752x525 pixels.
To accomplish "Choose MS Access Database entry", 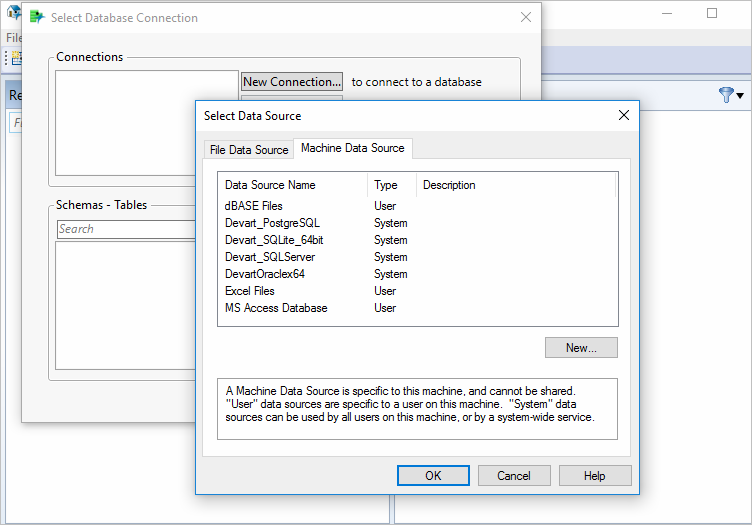I will tap(276, 308).
